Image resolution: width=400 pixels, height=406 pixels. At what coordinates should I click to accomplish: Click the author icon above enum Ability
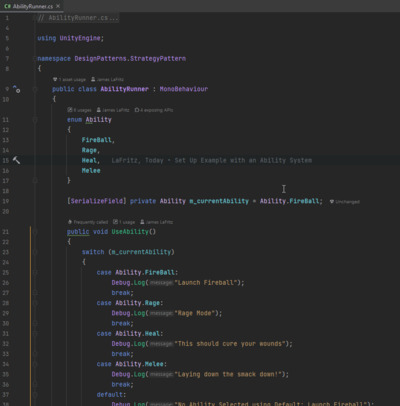(x=99, y=110)
